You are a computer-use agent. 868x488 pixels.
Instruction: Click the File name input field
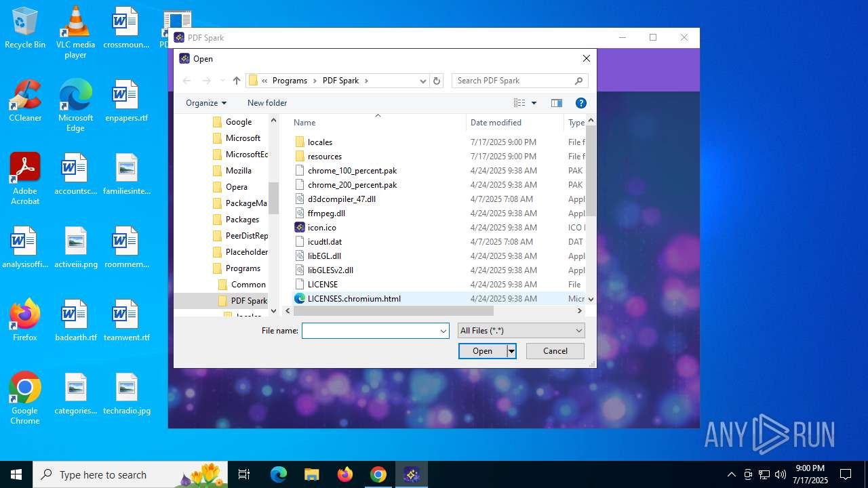tap(370, 331)
